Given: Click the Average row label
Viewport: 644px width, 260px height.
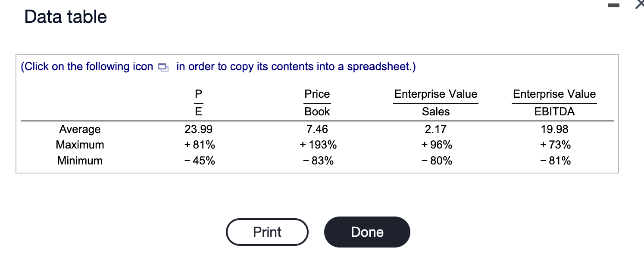Looking at the screenshot, I should (80, 129).
